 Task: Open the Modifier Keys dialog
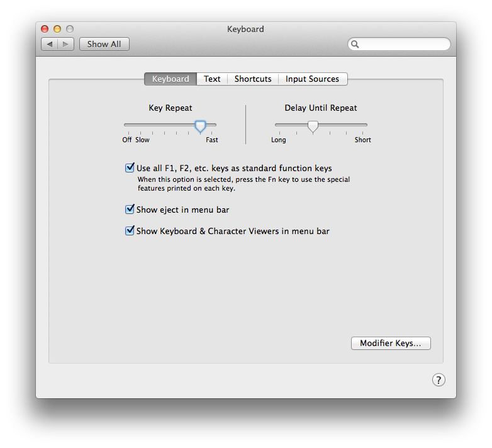tap(391, 343)
